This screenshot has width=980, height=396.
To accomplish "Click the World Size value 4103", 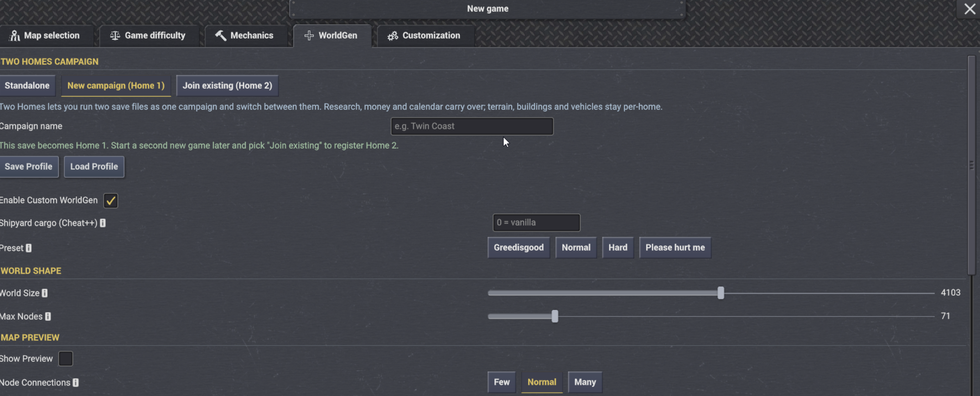I will click(950, 293).
